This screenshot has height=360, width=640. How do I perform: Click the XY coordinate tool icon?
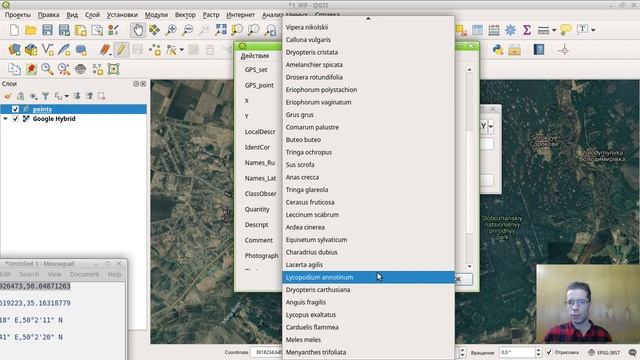tap(97, 69)
